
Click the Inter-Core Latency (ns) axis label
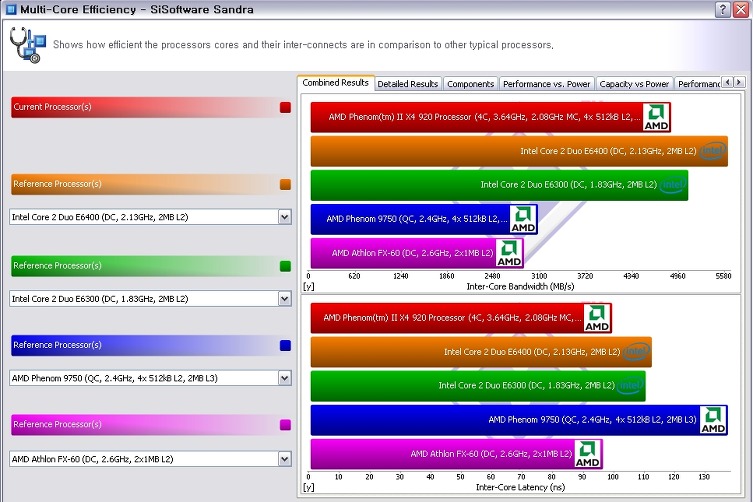[x=520, y=488]
